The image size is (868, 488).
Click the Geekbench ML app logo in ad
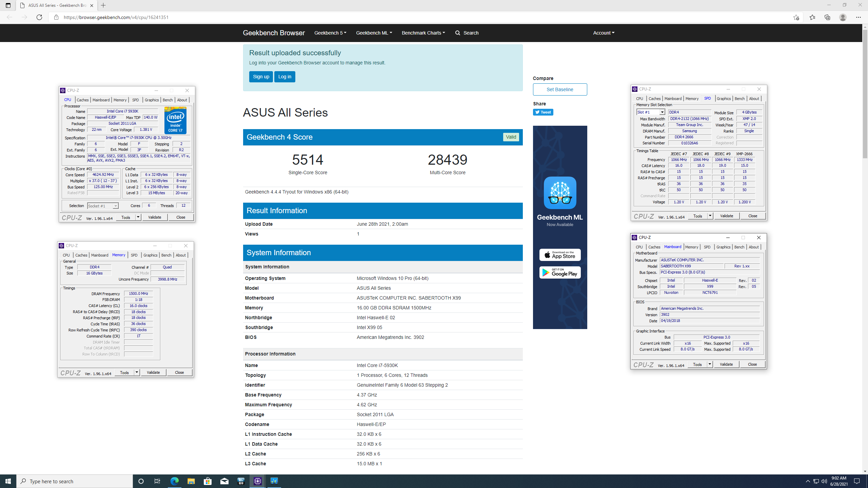pos(560,192)
